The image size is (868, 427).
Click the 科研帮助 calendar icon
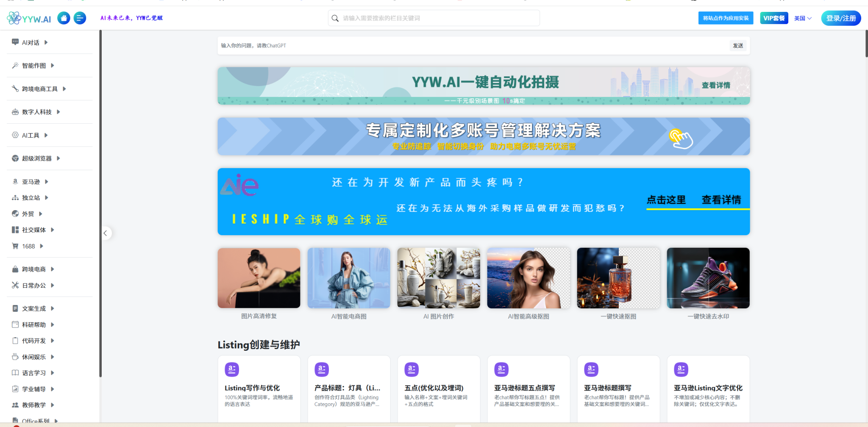tap(15, 324)
